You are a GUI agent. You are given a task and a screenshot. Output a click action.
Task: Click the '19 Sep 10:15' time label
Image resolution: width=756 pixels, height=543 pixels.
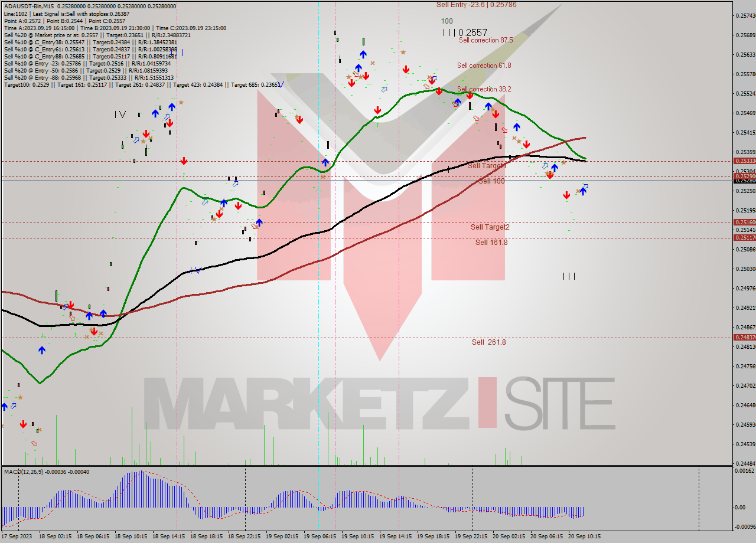358,537
